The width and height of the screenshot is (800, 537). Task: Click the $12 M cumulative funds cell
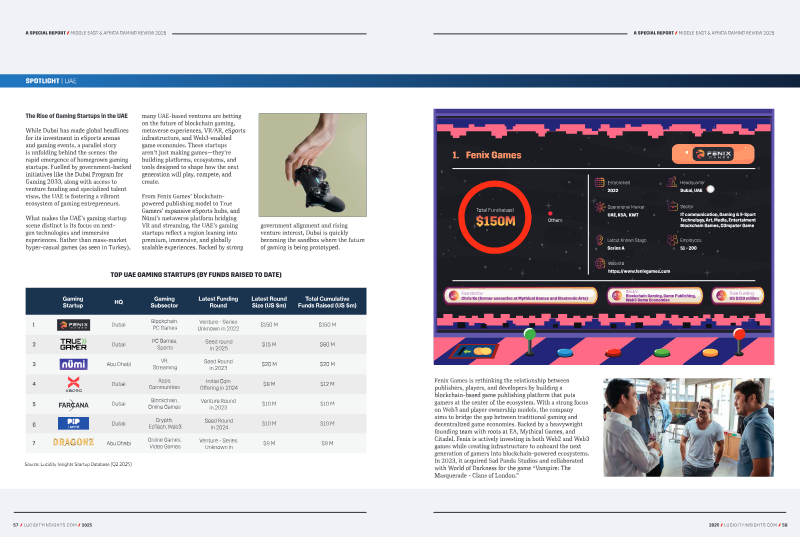(327, 384)
